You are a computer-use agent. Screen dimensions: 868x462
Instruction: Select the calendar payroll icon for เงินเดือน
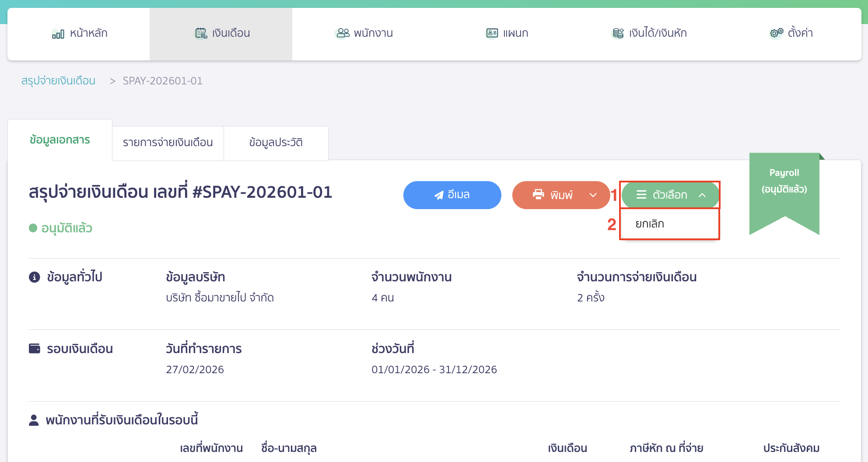[x=201, y=32]
